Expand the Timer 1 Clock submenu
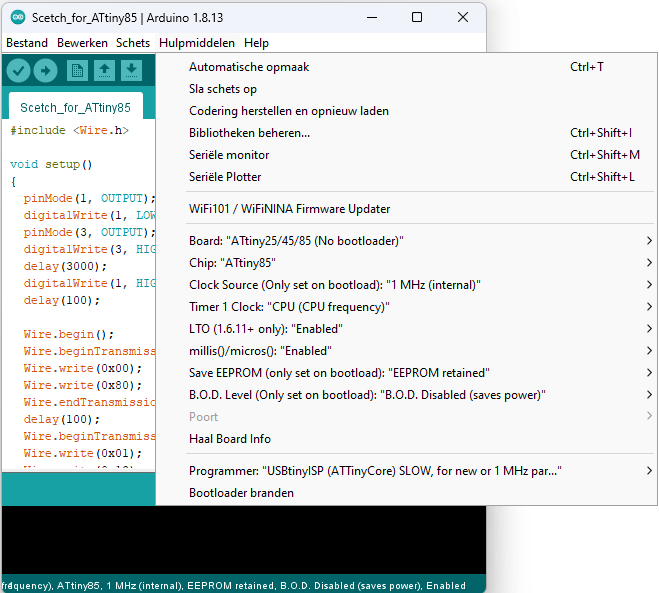 [x=406, y=307]
